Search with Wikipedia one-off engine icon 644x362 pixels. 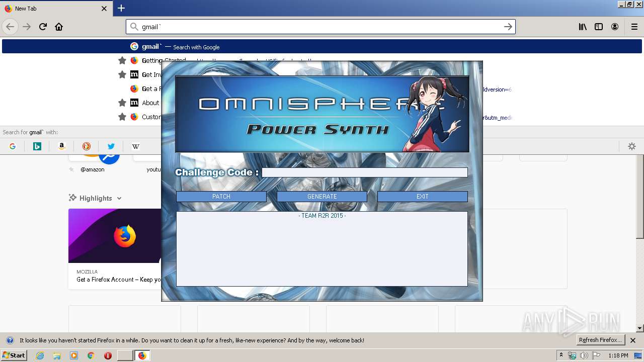135,146
